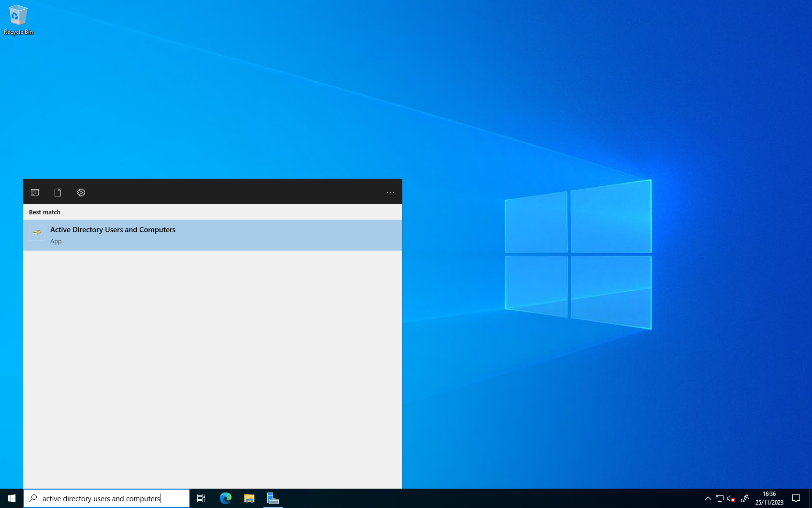Launch Microsoft Edge from the taskbar
This screenshot has width=812, height=508.
coord(226,498)
